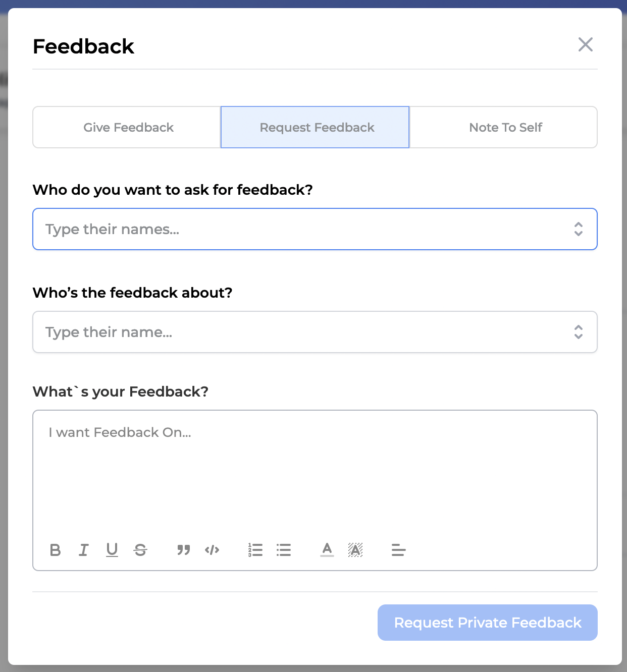Open text alignment options
This screenshot has width=627, height=672.
(399, 550)
